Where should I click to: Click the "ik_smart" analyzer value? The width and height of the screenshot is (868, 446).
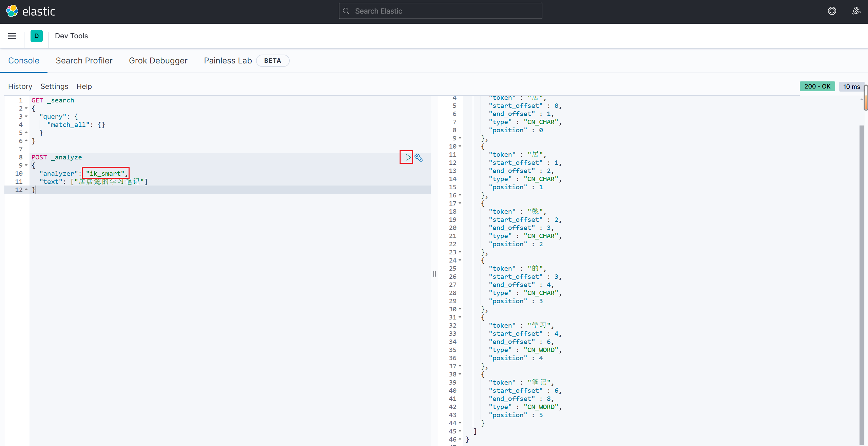coord(105,174)
